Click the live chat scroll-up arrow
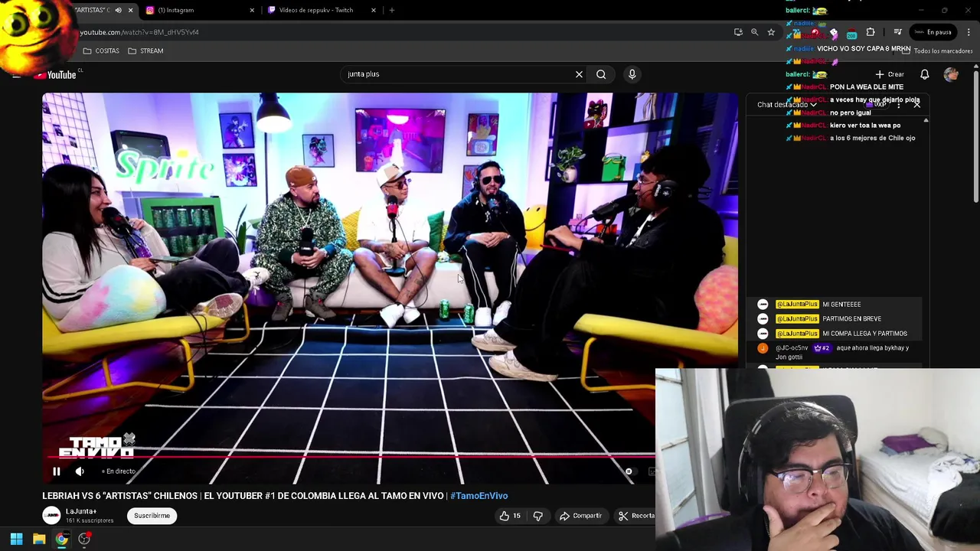Viewport: 980px width, 551px height. (x=926, y=121)
